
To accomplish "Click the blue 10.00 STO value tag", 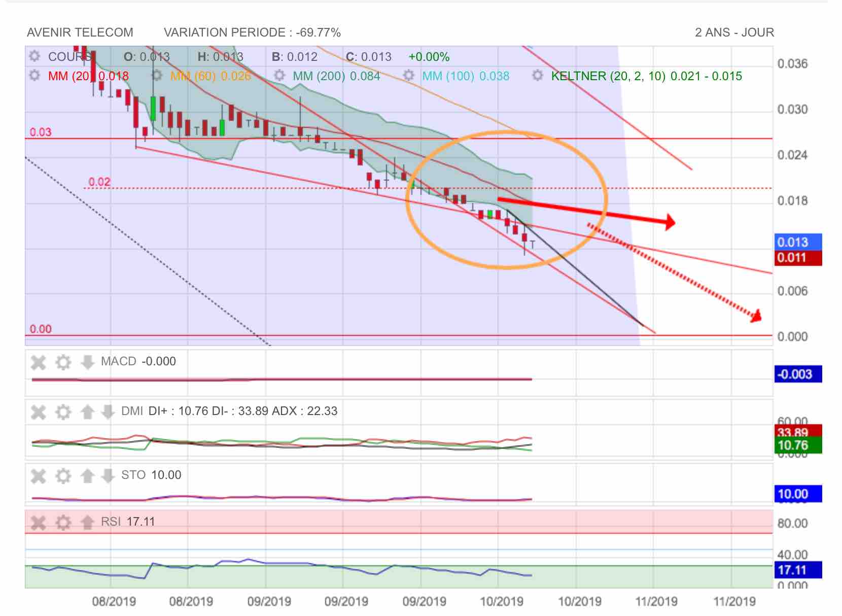I will pyautogui.click(x=798, y=494).
